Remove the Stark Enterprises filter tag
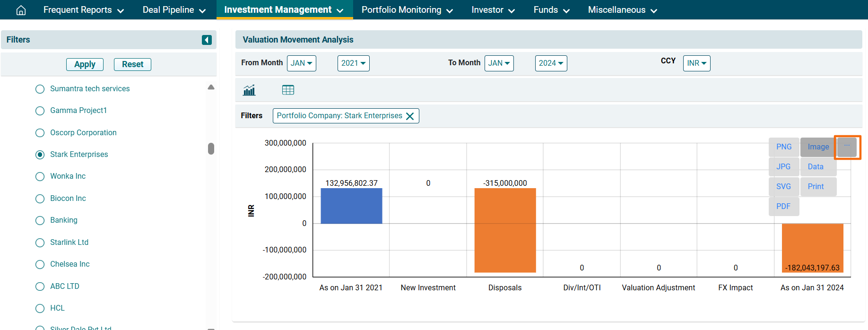 tap(410, 116)
